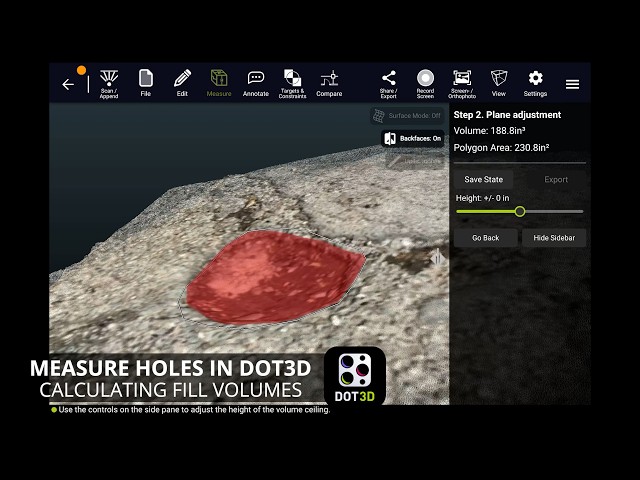Click the Export button
Screen dimensions: 640x480
click(556, 180)
